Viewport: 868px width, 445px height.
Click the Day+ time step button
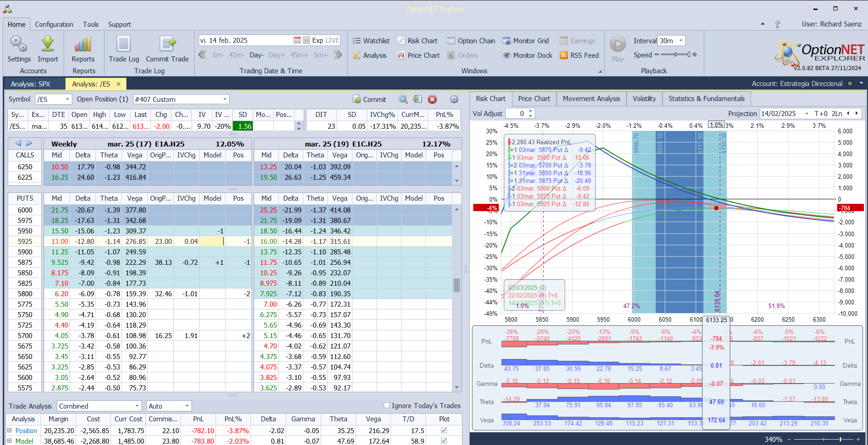click(277, 55)
